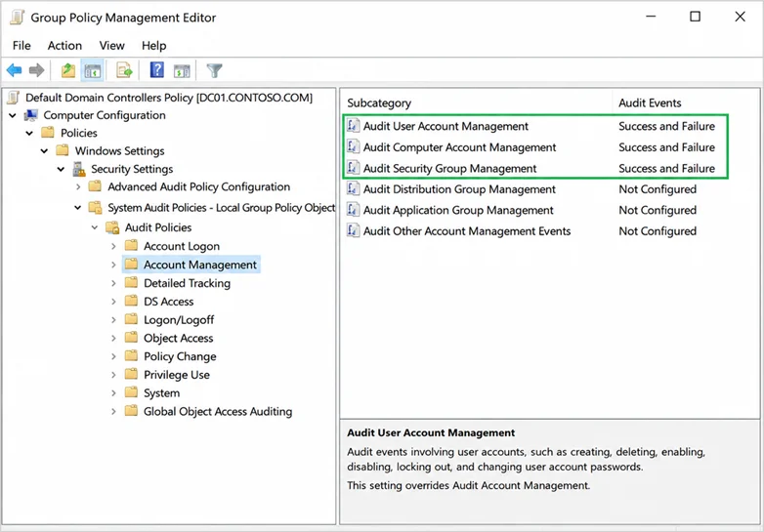
Task: Click the policy icon of Audit Distribution Group Management
Action: 354,188
